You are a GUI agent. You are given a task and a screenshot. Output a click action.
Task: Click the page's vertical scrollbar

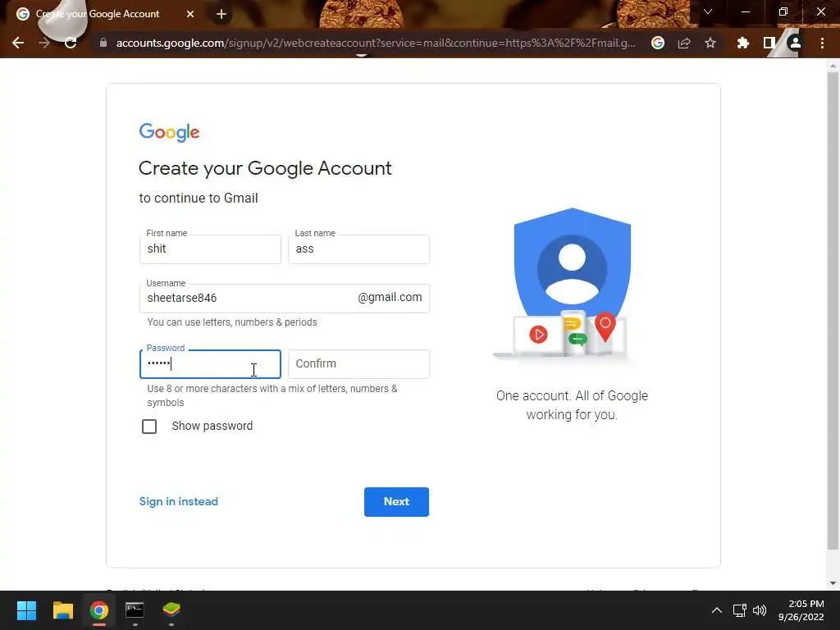tap(833, 311)
